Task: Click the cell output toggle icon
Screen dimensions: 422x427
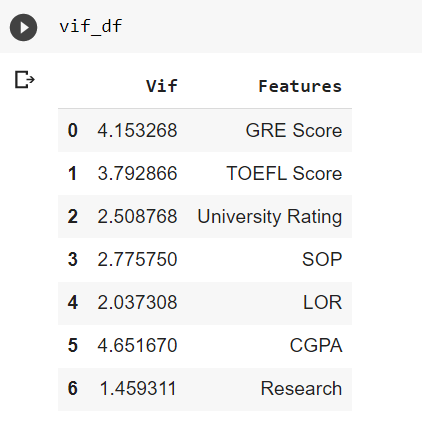Action: (x=25, y=80)
